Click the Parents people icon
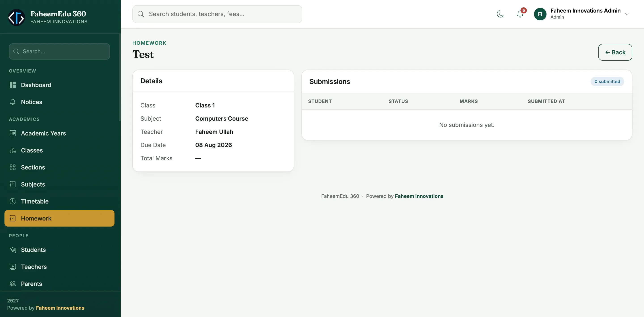The height and width of the screenshot is (317, 644). pos(13,284)
